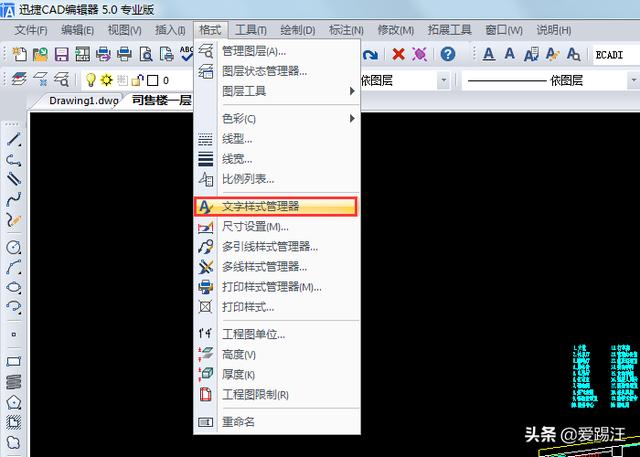Select the Hatch fill tool
The height and width of the screenshot is (457, 640).
(13, 422)
